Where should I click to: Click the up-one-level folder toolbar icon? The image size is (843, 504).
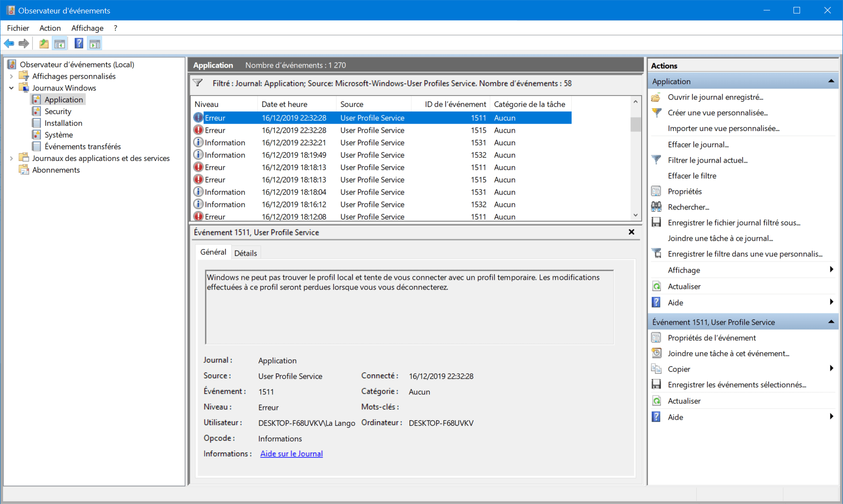point(44,43)
